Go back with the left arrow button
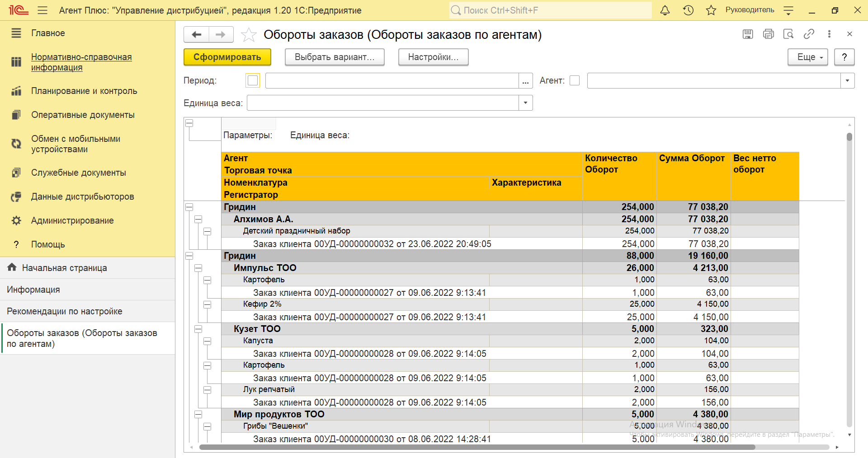 196,35
